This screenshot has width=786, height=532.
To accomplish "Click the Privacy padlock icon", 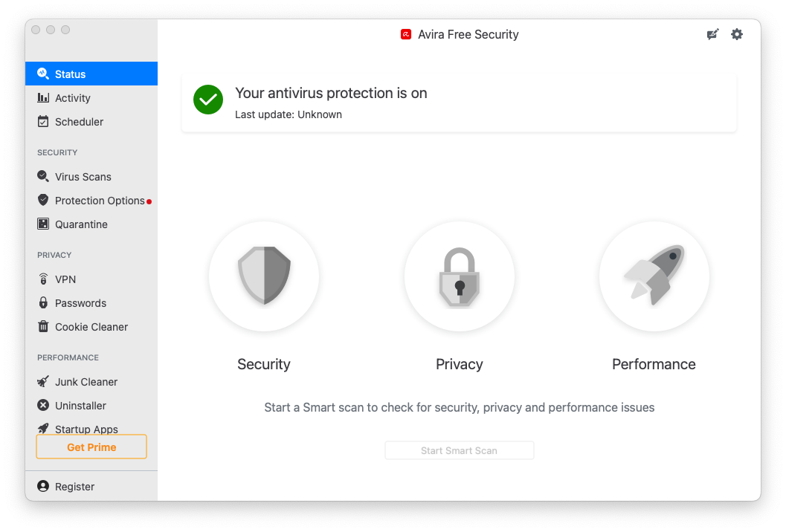I will point(459,276).
